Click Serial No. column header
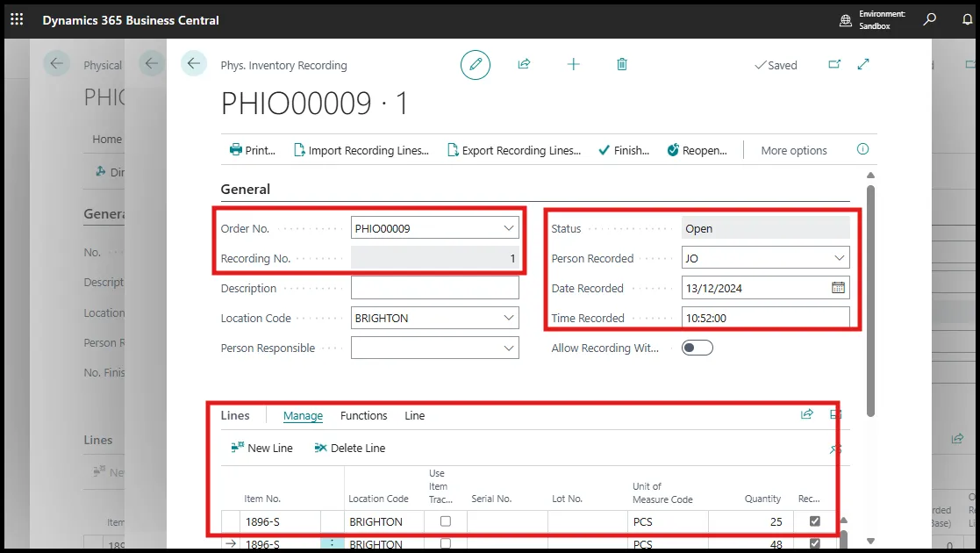980x553 pixels. [491, 499]
